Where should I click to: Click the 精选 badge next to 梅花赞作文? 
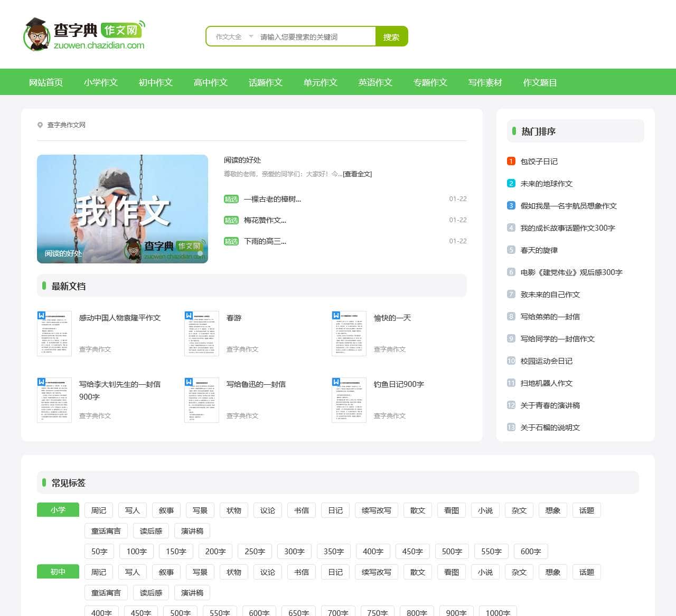tap(232, 220)
